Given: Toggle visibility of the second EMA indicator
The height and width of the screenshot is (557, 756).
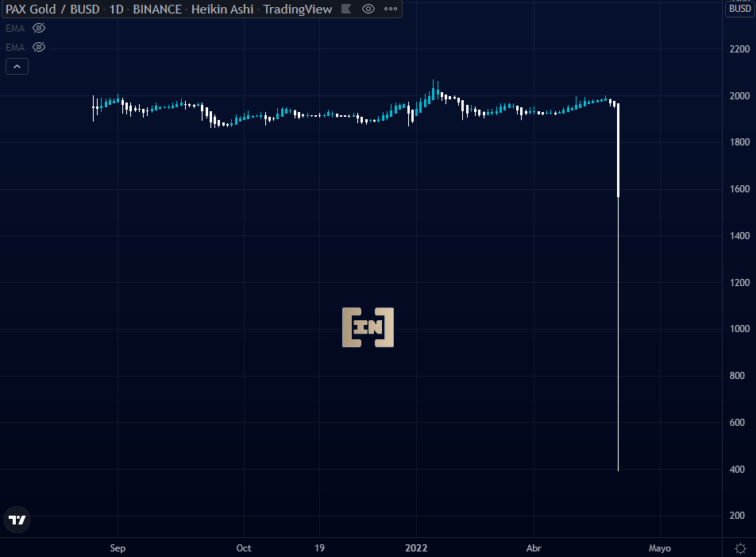Looking at the screenshot, I should pos(39,47).
